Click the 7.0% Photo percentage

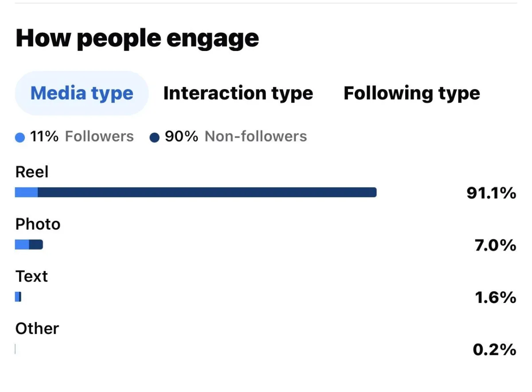(495, 245)
